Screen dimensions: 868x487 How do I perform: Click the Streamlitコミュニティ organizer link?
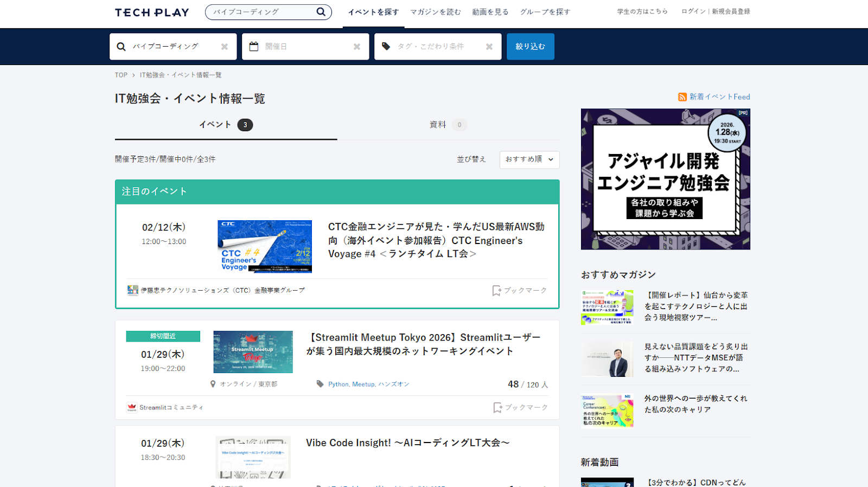[x=171, y=407]
